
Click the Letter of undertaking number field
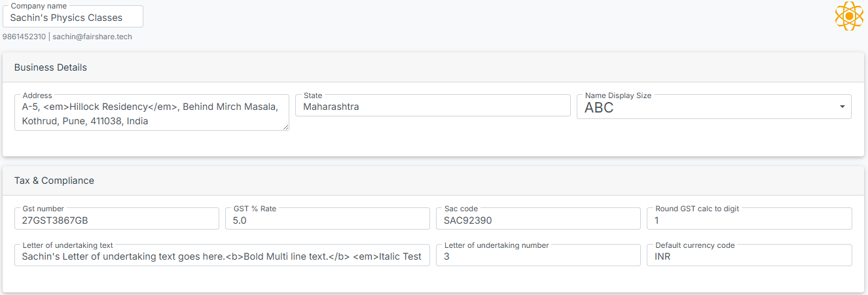pos(537,256)
